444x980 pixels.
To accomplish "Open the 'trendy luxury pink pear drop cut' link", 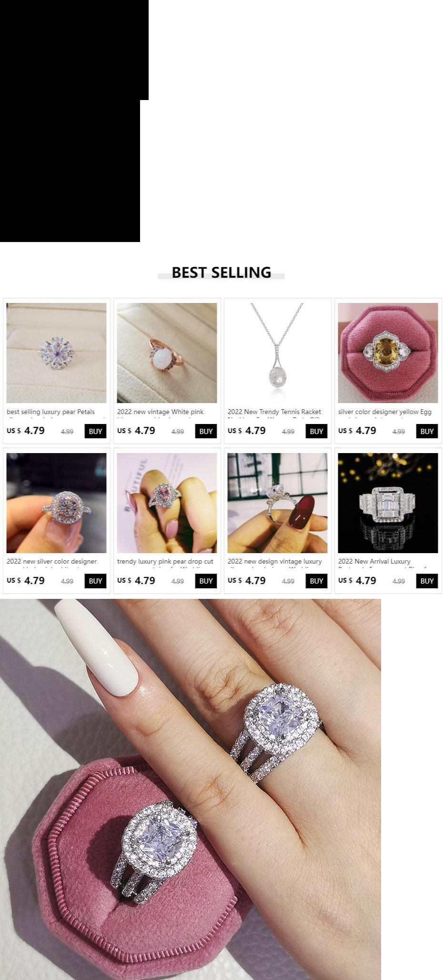I will click(x=165, y=561).
